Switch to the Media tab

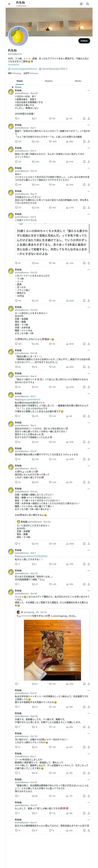pyautogui.click(x=78, y=81)
